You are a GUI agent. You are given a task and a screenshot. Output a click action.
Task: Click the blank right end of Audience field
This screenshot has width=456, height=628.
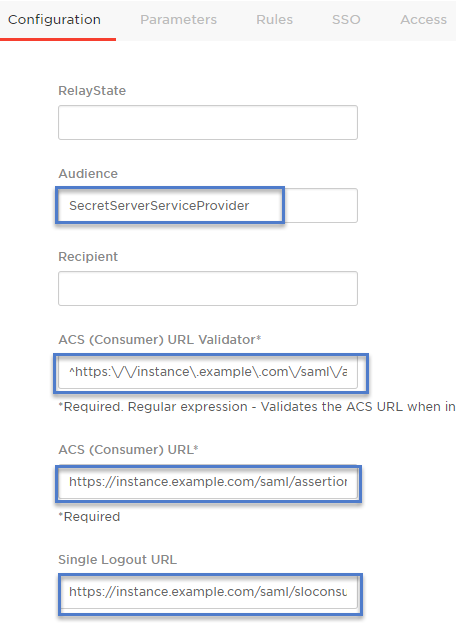(321, 205)
